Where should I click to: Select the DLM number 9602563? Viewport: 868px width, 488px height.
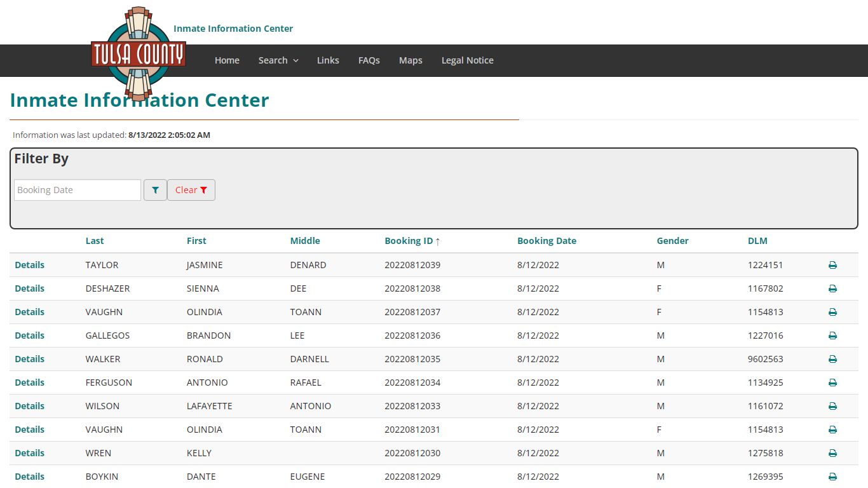(766, 359)
